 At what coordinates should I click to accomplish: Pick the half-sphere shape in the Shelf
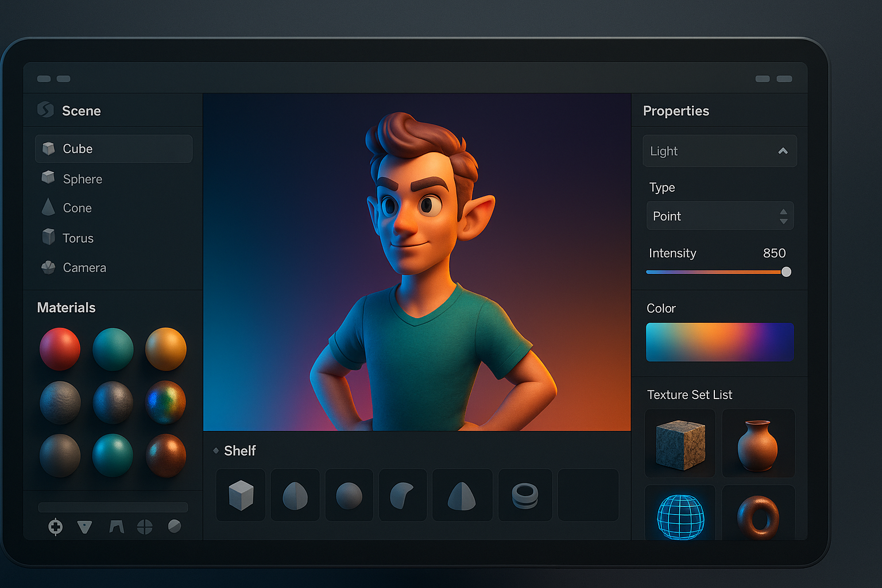[x=295, y=495]
